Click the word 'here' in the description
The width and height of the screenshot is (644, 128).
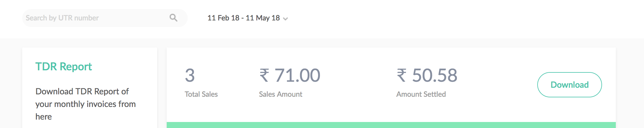(x=44, y=117)
